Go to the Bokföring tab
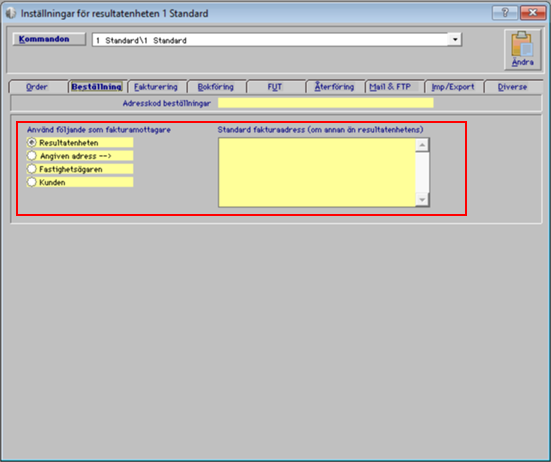The height and width of the screenshot is (462, 551). 216,87
